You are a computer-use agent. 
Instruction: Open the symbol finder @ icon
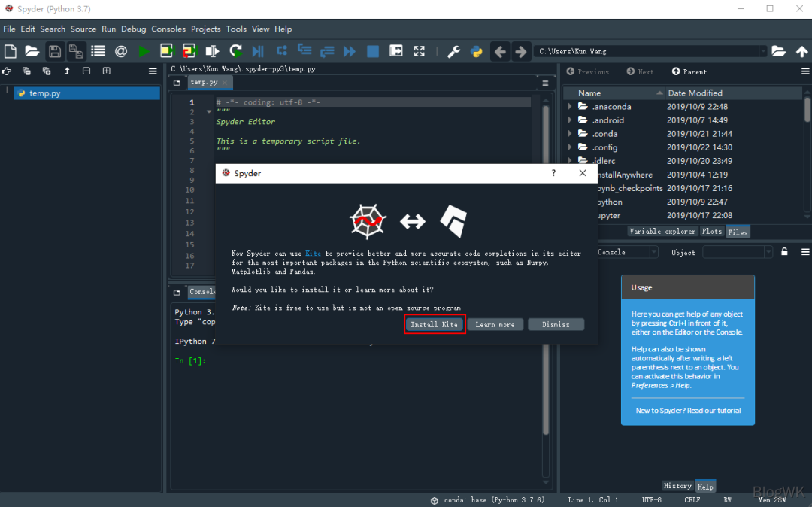pos(120,51)
